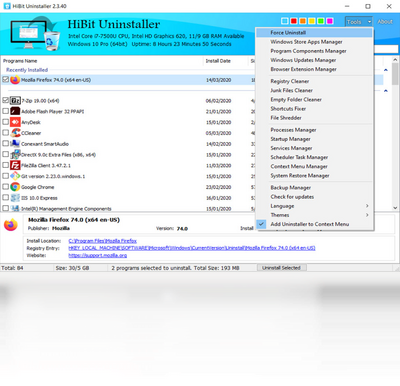
Task: Open Services Manager
Action: coord(314,148)
